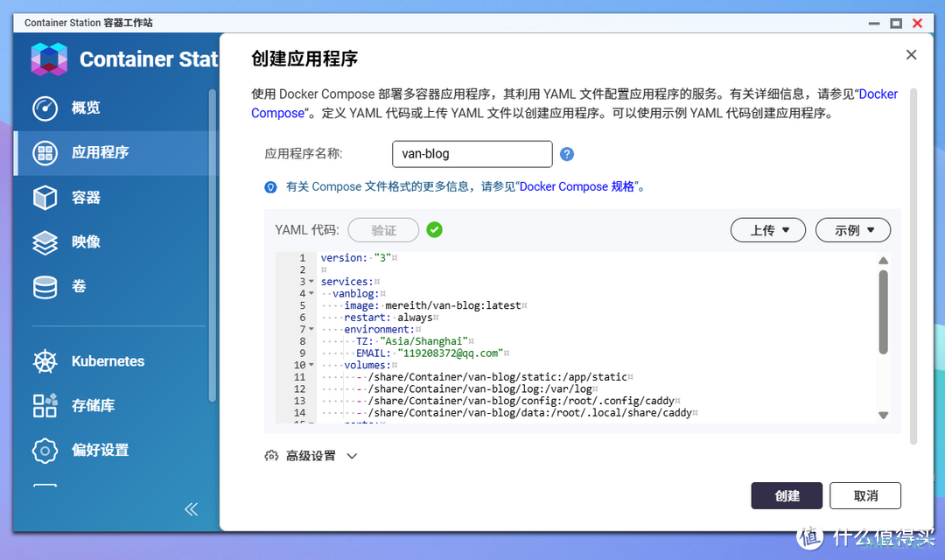
Task: Click the blue info icon before Compose hint
Action: pyautogui.click(x=270, y=187)
